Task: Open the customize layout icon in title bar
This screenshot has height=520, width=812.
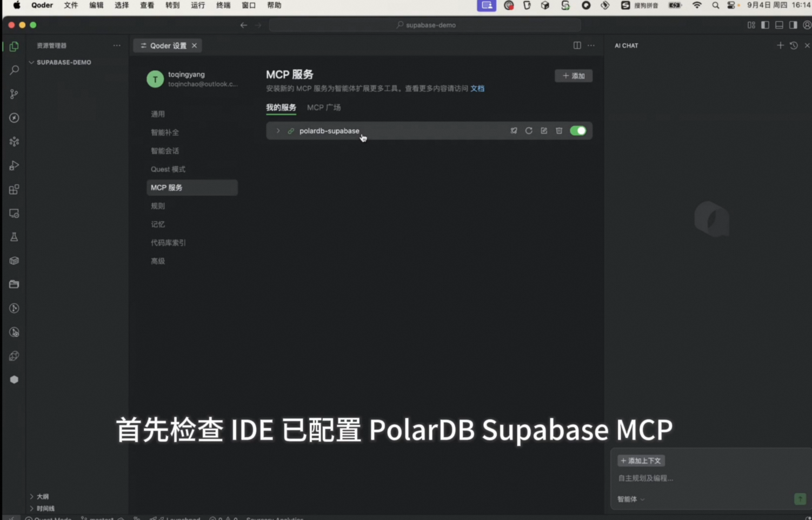Action: pos(751,25)
